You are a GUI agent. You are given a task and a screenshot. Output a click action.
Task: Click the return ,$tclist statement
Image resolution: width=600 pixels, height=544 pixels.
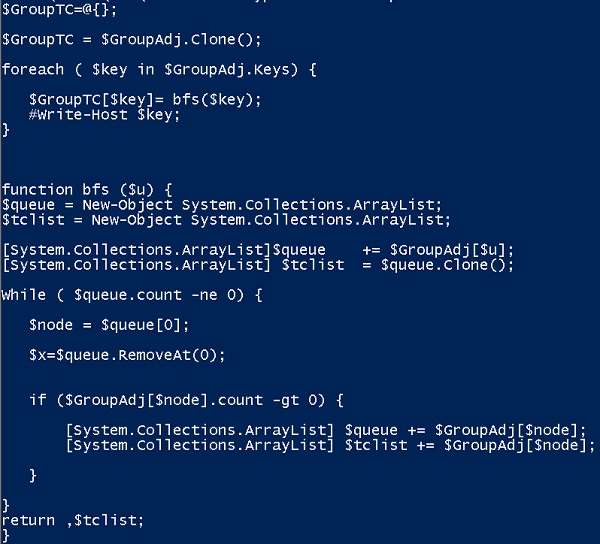(x=73, y=521)
